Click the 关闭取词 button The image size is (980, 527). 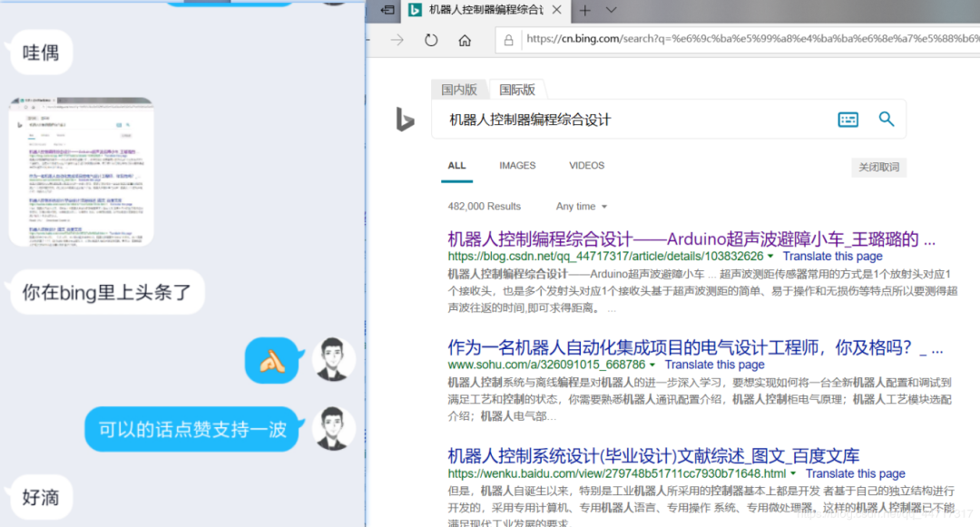coord(878,167)
